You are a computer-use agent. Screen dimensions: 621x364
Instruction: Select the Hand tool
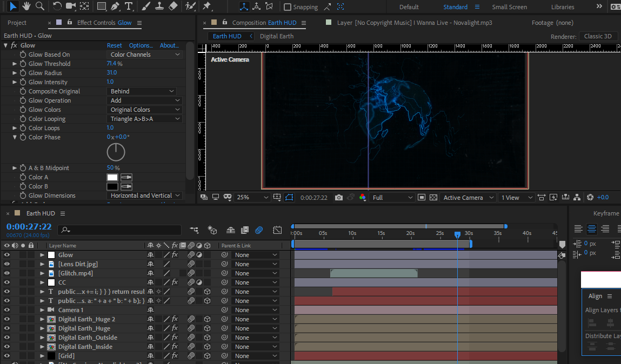(26, 6)
